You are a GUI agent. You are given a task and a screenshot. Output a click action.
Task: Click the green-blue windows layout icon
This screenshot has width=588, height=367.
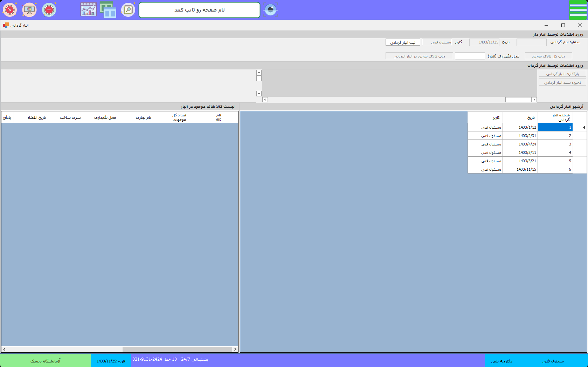pyautogui.click(x=108, y=10)
